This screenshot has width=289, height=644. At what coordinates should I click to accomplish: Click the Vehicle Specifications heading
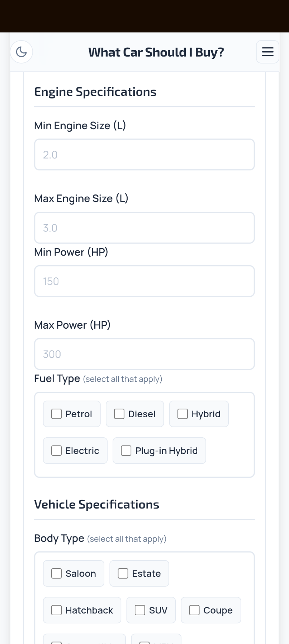[96, 504]
